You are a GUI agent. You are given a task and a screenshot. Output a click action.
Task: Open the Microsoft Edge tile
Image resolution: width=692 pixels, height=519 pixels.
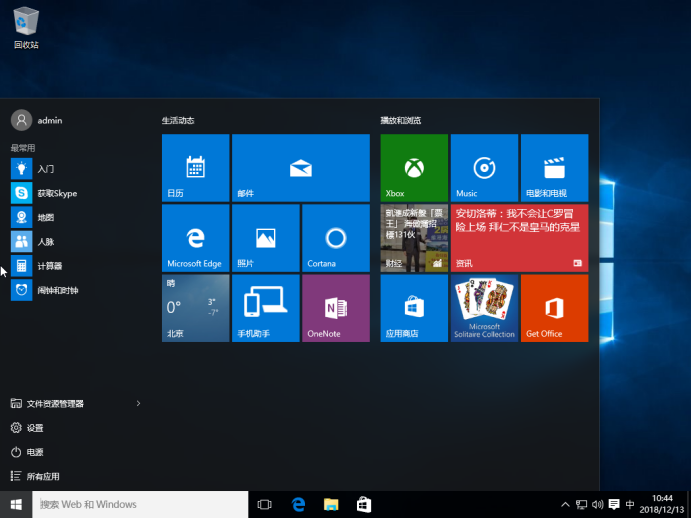pyautogui.click(x=195, y=238)
